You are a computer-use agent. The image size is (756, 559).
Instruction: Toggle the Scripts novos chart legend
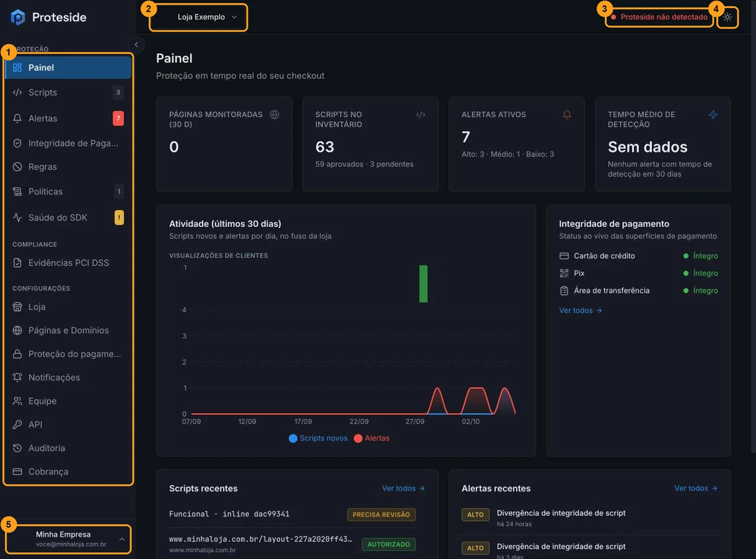tap(319, 438)
